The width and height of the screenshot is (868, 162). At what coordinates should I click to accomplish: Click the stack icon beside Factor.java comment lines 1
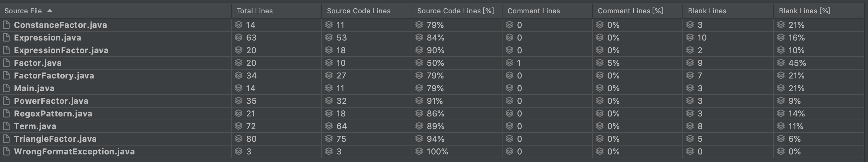pyautogui.click(x=509, y=63)
